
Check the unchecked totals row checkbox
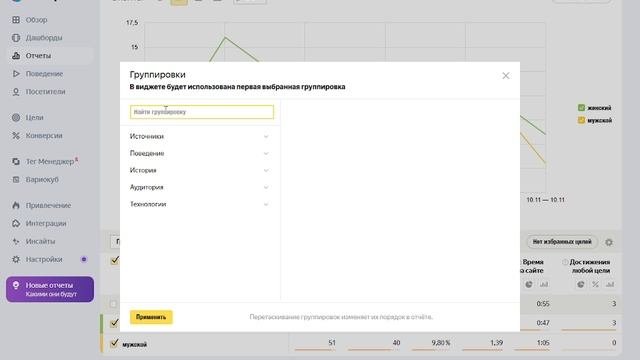click(x=113, y=304)
